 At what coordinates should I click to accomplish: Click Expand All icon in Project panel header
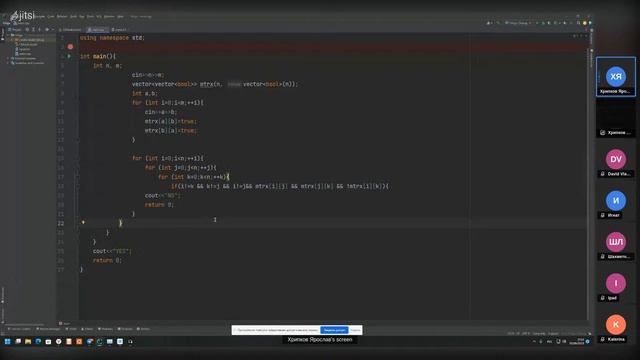pyautogui.click(x=33, y=30)
